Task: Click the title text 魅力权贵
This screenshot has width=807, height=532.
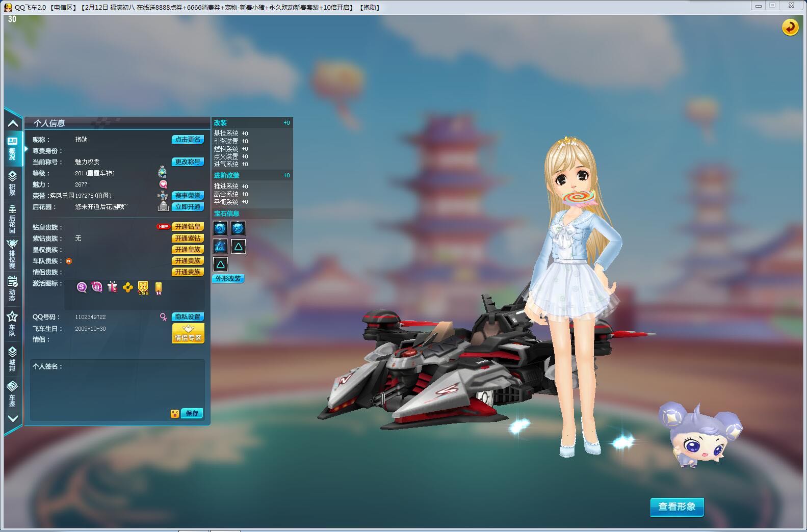Action: click(87, 162)
